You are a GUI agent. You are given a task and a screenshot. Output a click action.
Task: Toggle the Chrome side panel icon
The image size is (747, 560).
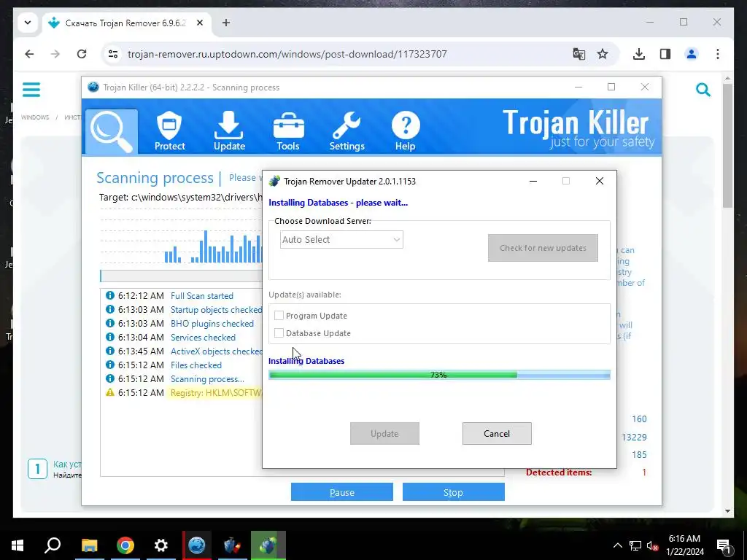(x=665, y=54)
